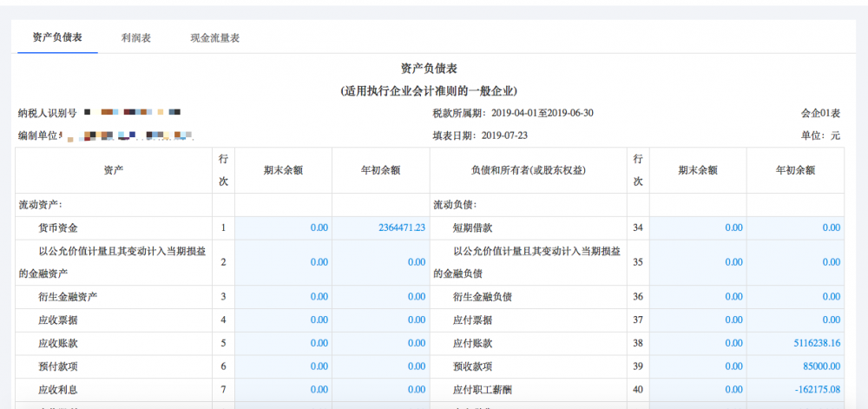Select 应付账款 年初余额 value 5116238.16
This screenshot has height=409, width=868.
click(794, 343)
